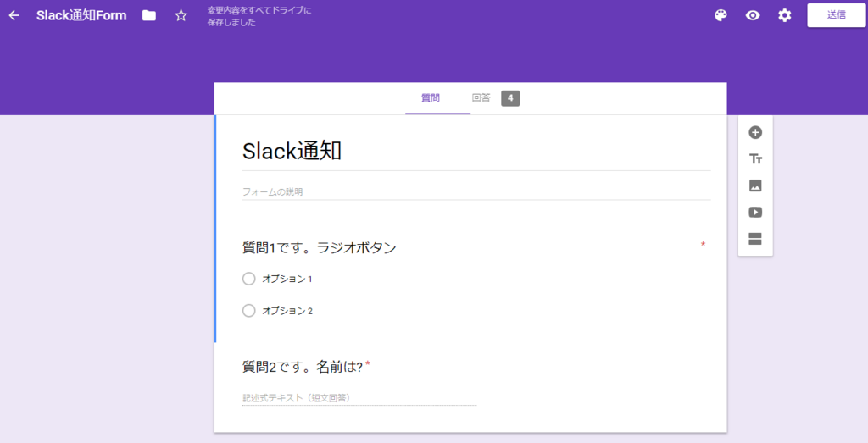
Task: Click the 送信 send button
Action: click(x=837, y=15)
